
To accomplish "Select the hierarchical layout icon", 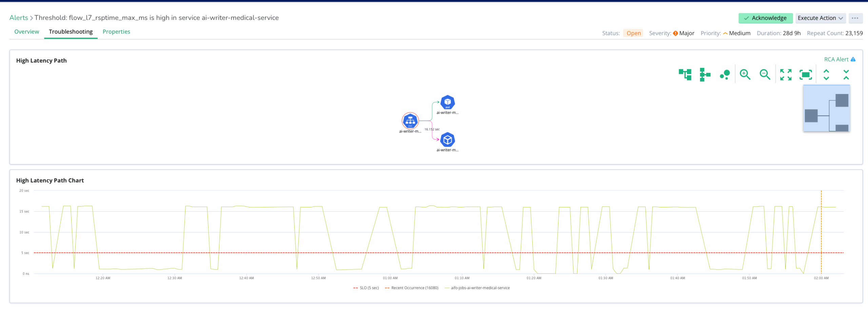I will [685, 74].
